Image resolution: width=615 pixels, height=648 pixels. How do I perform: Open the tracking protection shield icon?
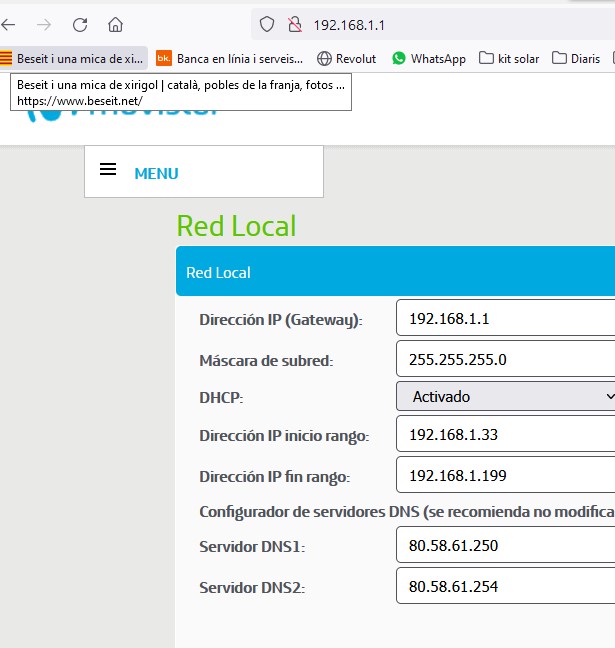tap(267, 25)
